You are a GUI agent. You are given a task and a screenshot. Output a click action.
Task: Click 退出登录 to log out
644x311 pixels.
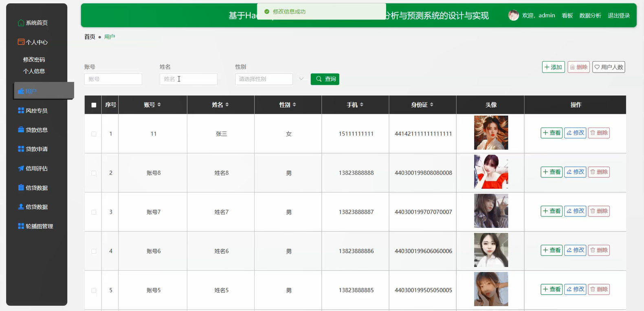click(619, 15)
